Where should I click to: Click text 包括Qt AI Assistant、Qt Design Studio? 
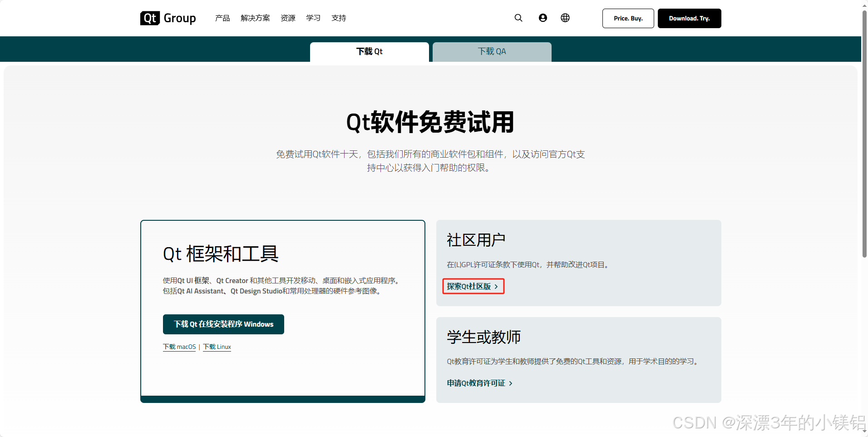(222, 291)
